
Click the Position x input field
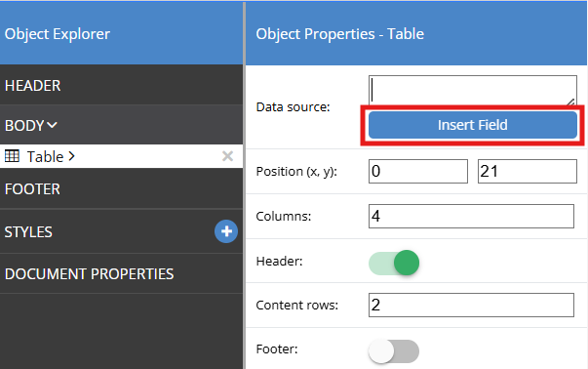click(x=418, y=171)
